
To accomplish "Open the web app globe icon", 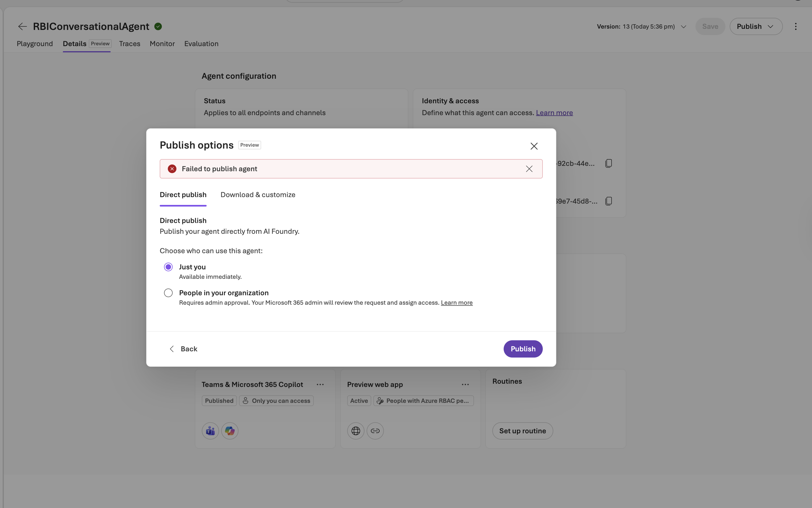I will [x=356, y=431].
